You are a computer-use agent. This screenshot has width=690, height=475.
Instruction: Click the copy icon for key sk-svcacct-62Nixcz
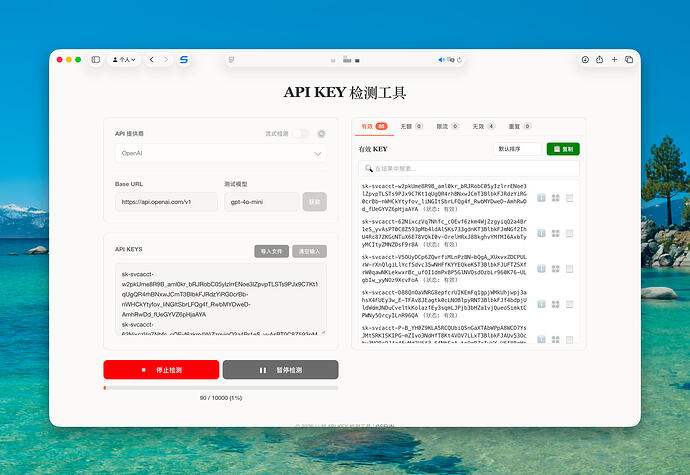pyautogui.click(x=569, y=233)
